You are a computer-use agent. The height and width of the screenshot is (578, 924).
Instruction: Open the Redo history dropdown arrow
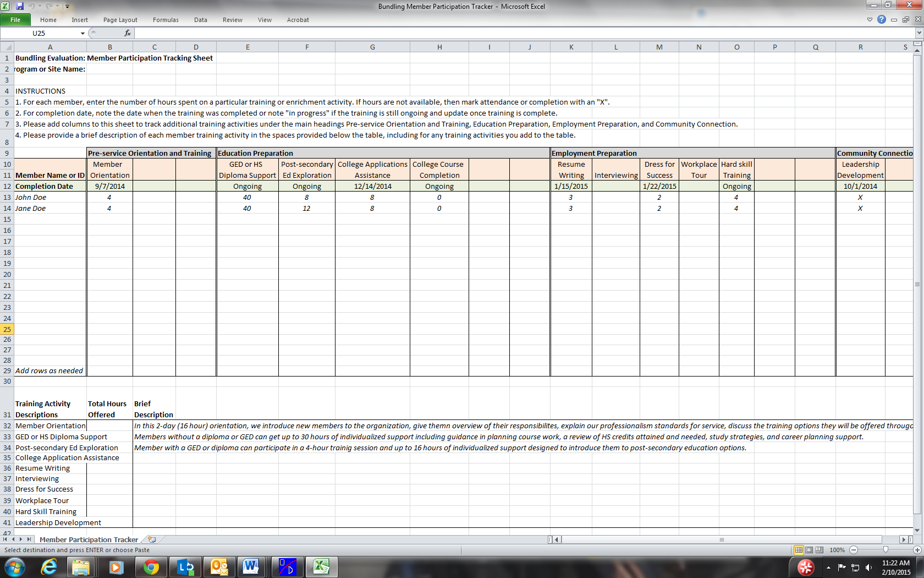pos(57,6)
